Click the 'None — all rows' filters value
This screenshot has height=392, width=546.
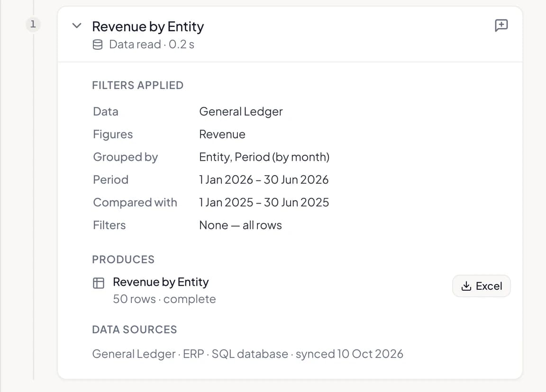[240, 225]
